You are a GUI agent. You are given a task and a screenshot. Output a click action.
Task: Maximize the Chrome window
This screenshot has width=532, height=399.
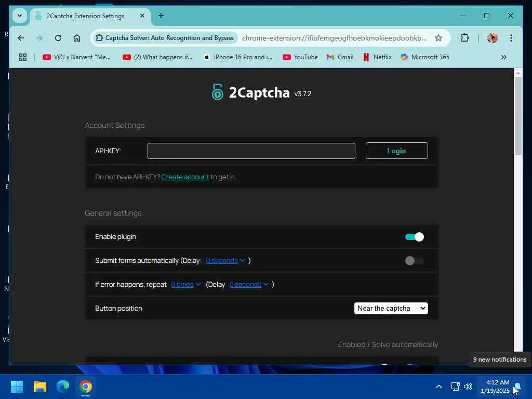tap(486, 16)
